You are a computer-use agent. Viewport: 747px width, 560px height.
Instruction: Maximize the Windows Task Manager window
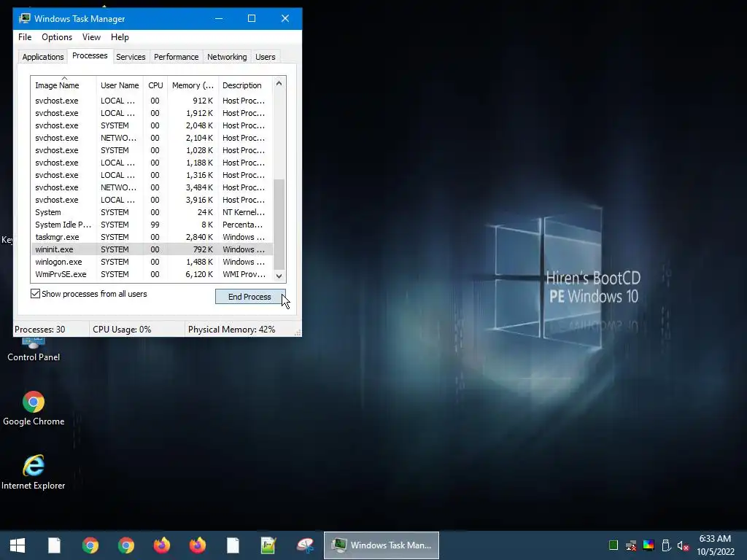click(x=252, y=18)
